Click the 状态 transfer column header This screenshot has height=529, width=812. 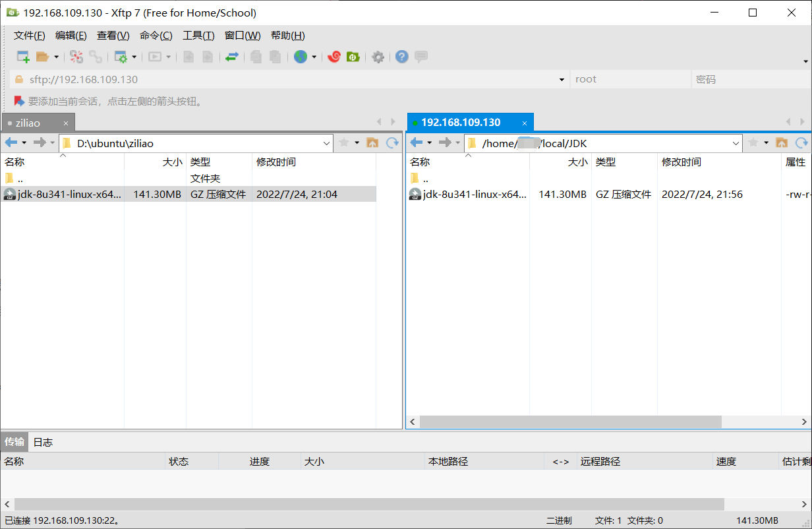pos(191,461)
